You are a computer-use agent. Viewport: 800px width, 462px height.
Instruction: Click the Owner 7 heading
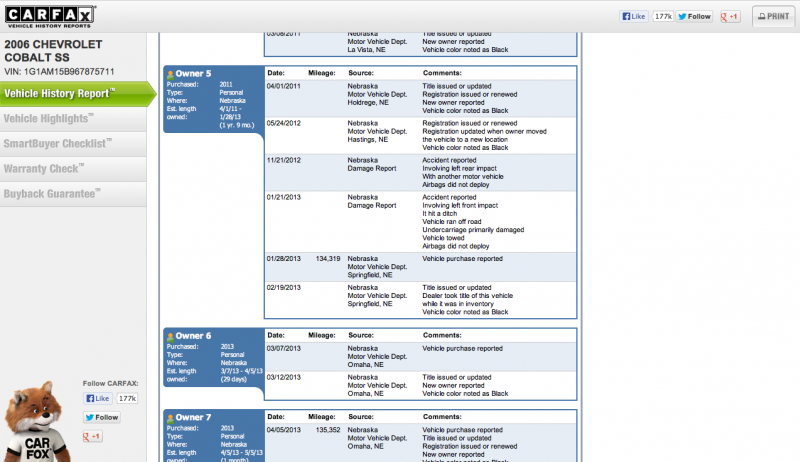point(193,418)
